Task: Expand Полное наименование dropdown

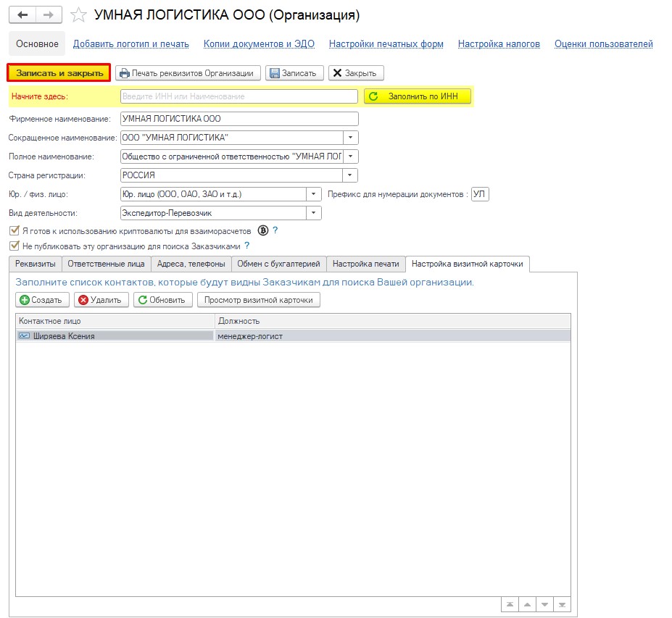Action: (351, 156)
